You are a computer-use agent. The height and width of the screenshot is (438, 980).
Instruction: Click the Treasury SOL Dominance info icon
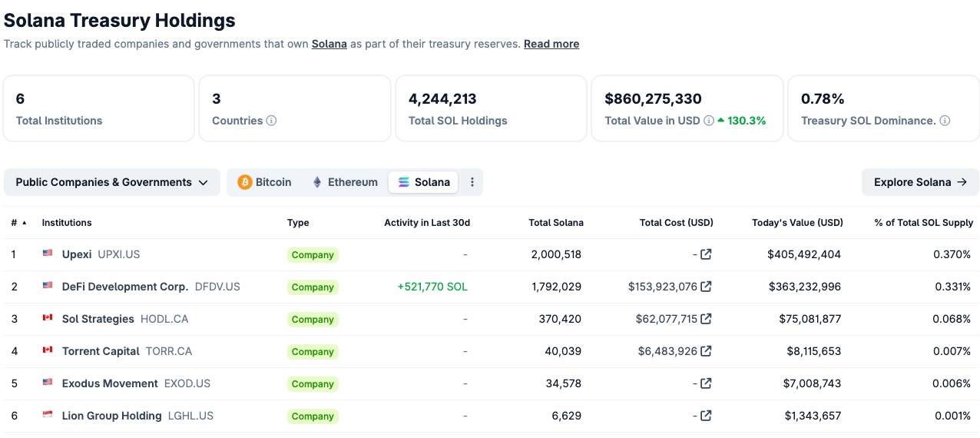point(945,121)
